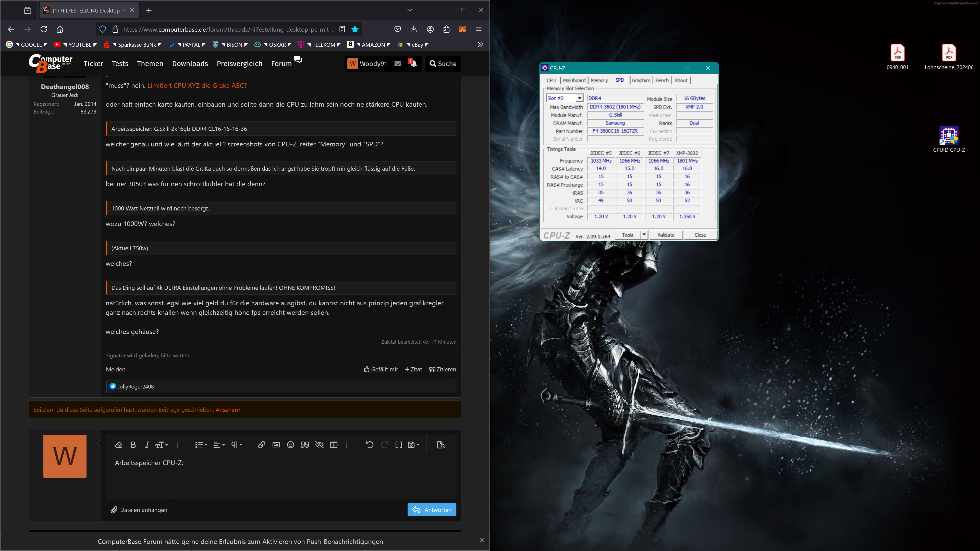Insert a spoiler with the crossed-eye icon
Viewport: 980px width, 551px height.
(x=319, y=445)
